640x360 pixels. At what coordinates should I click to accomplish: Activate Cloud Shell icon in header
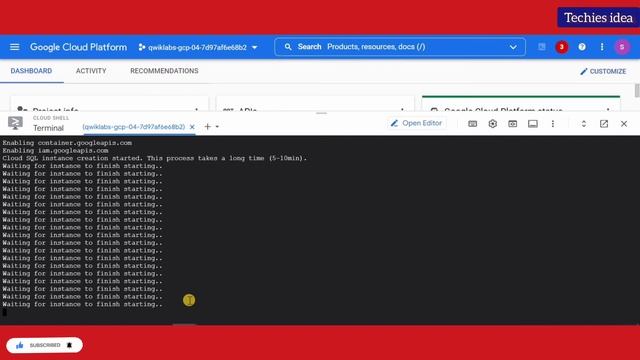[542, 47]
